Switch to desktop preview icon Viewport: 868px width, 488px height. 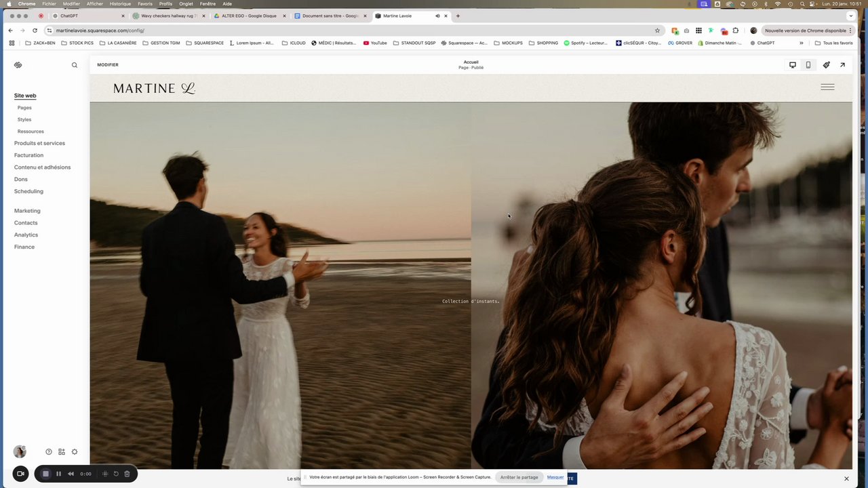792,65
